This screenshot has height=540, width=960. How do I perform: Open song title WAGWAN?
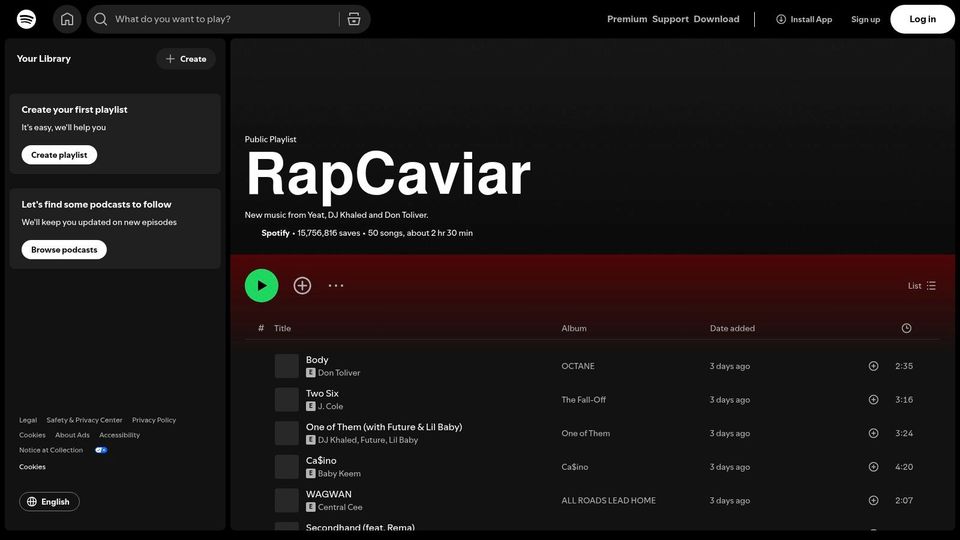click(329, 494)
